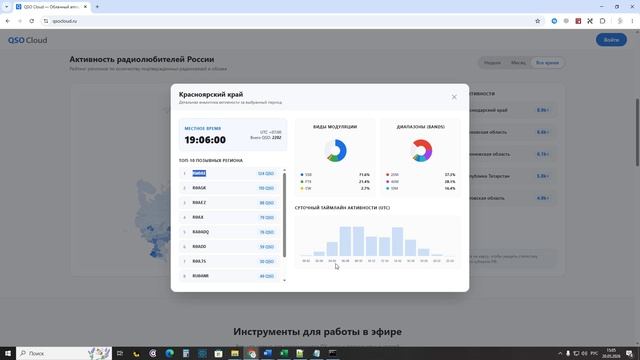This screenshot has width=640, height=360.
Task: Reload the qsocloud.ru page
Action: (x=31, y=21)
